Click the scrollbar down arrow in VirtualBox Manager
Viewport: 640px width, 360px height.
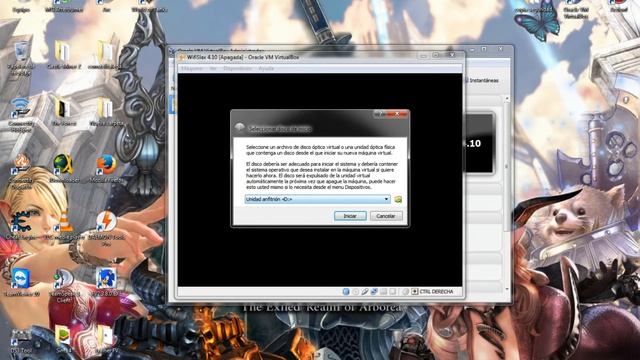tap(507, 289)
